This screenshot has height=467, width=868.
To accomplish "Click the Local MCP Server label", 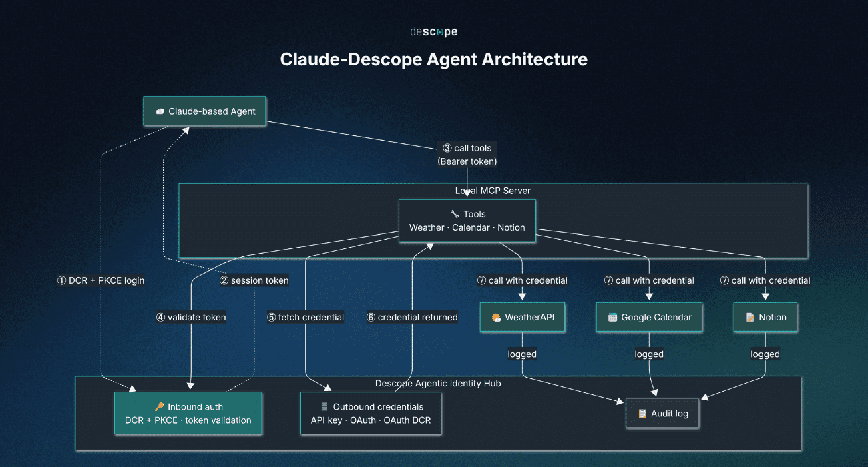I will tap(493, 191).
